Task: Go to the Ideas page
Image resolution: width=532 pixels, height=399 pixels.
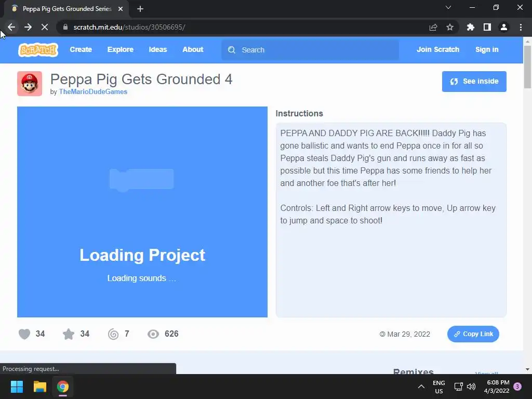Action: pyautogui.click(x=158, y=49)
